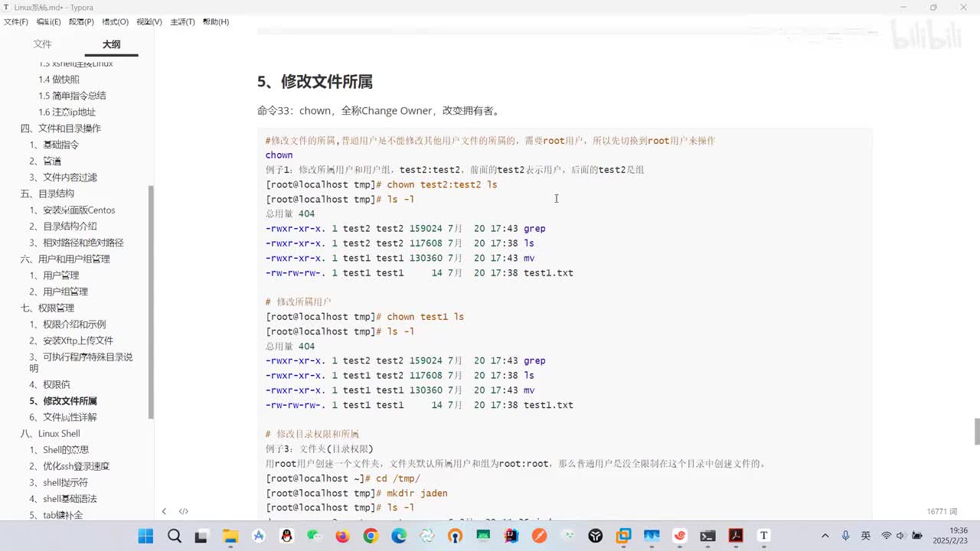Open File Explorer from the taskbar

pyautogui.click(x=230, y=536)
